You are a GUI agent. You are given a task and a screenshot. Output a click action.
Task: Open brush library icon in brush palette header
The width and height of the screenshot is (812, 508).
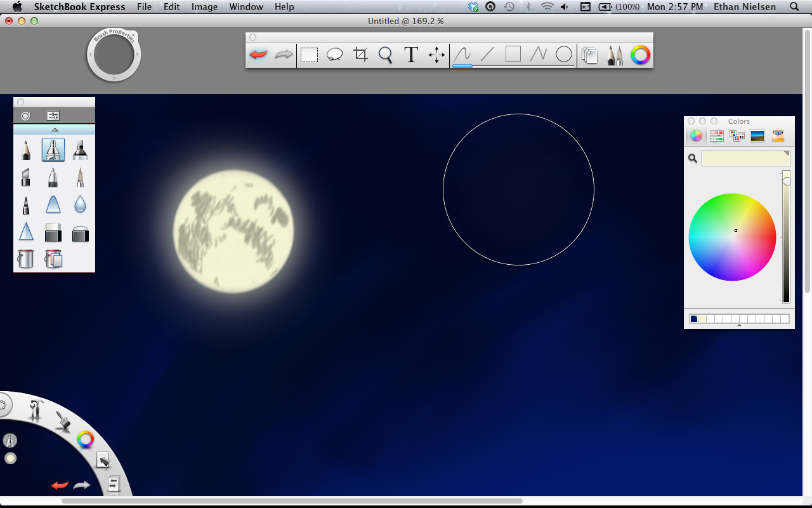tap(25, 116)
